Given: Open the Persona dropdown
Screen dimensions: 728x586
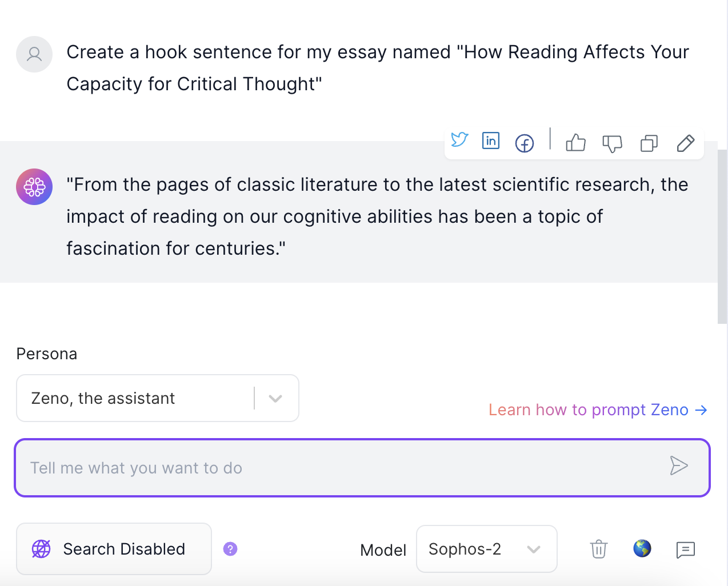Looking at the screenshot, I should coord(158,398).
